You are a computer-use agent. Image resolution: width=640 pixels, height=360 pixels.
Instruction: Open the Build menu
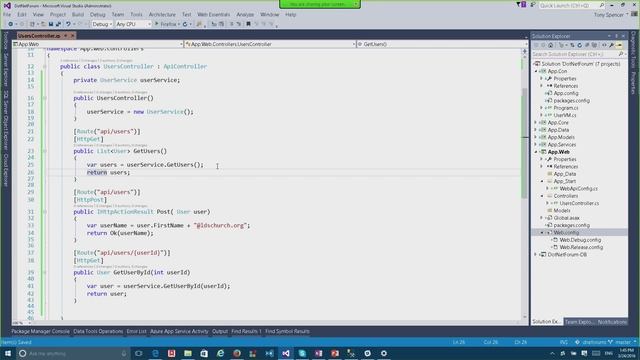pos(78,15)
